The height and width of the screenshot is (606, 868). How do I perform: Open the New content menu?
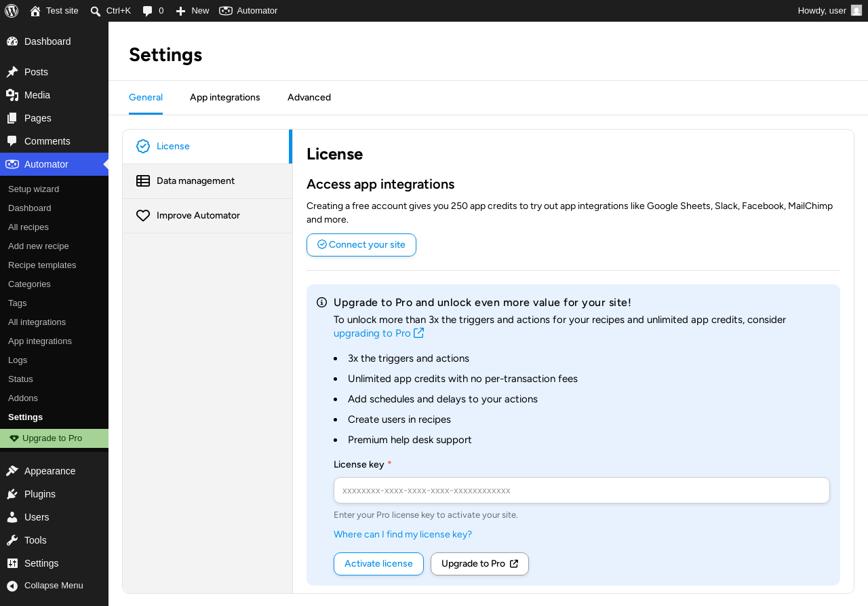pos(192,11)
